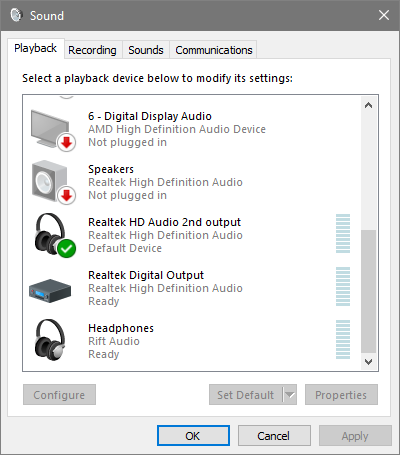Click the Realtek Digital Output receiver icon
This screenshot has height=455, width=400.
(x=50, y=291)
